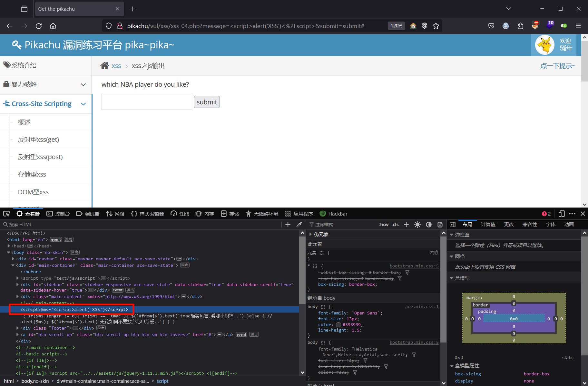
Task: Open the new tab plus button
Action: point(132,9)
